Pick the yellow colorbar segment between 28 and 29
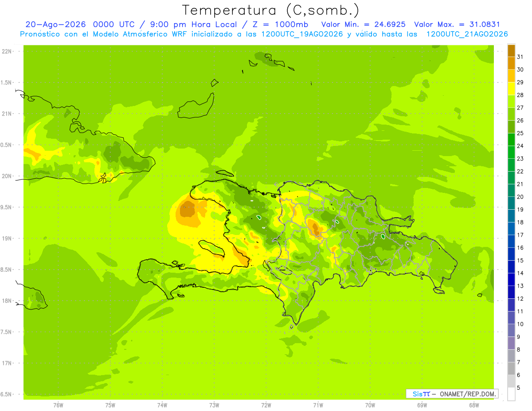532x411 pixels. point(511,88)
